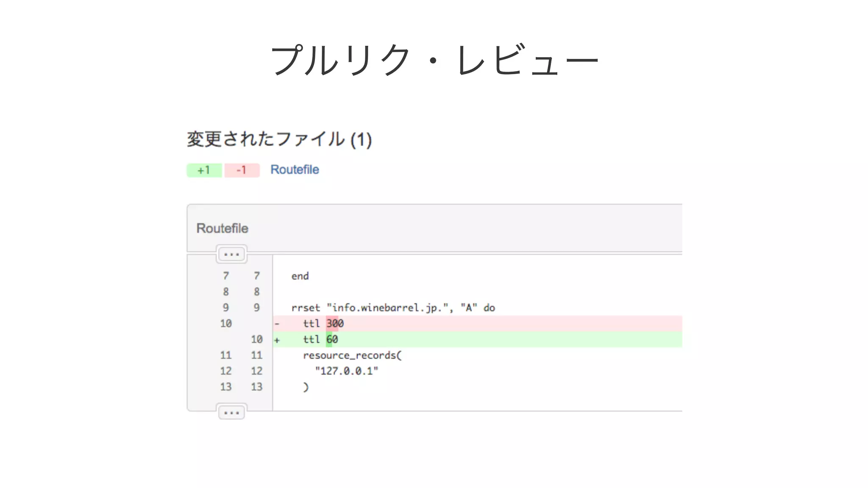868x488 pixels.
Task: Click the rrset info.winebarrel.jp code line
Action: coord(393,308)
